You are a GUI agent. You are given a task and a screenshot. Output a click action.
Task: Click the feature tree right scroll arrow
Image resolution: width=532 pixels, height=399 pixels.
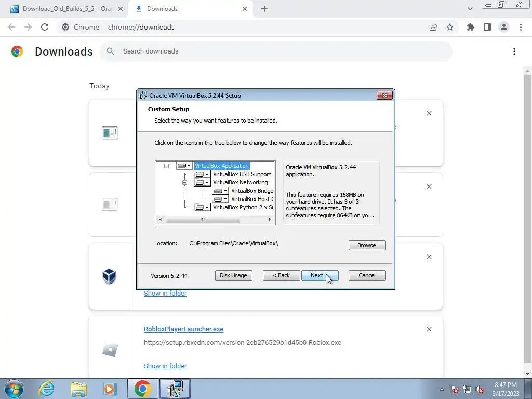click(270, 220)
